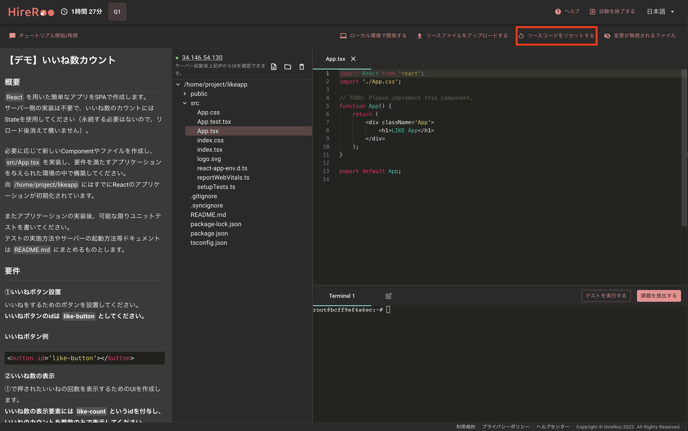
Task: Open the Q1 question button
Action: pyautogui.click(x=117, y=12)
